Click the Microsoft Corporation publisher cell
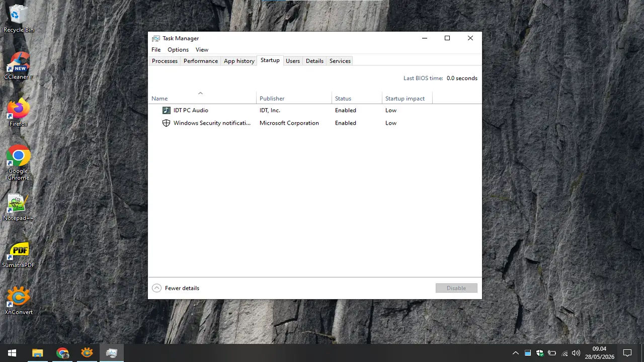This screenshot has width=644, height=362. 289,123
